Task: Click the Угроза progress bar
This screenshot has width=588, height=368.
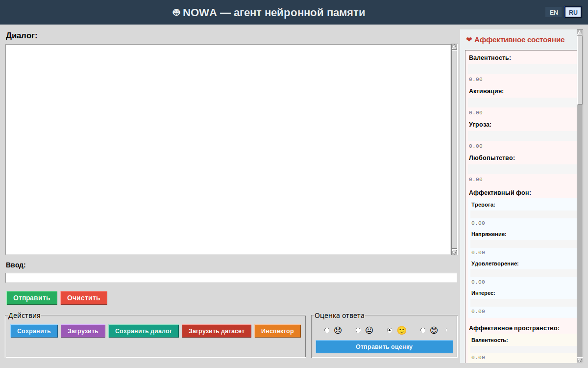Action: point(522,135)
